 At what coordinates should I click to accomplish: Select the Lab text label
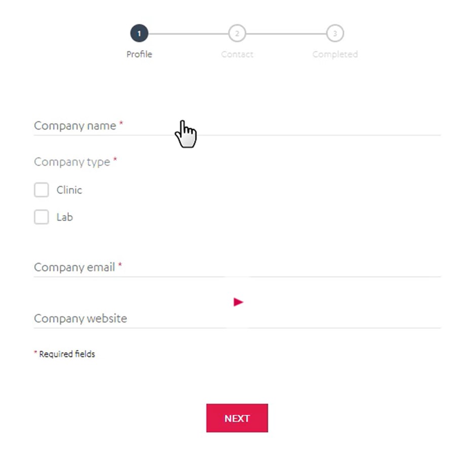65,217
